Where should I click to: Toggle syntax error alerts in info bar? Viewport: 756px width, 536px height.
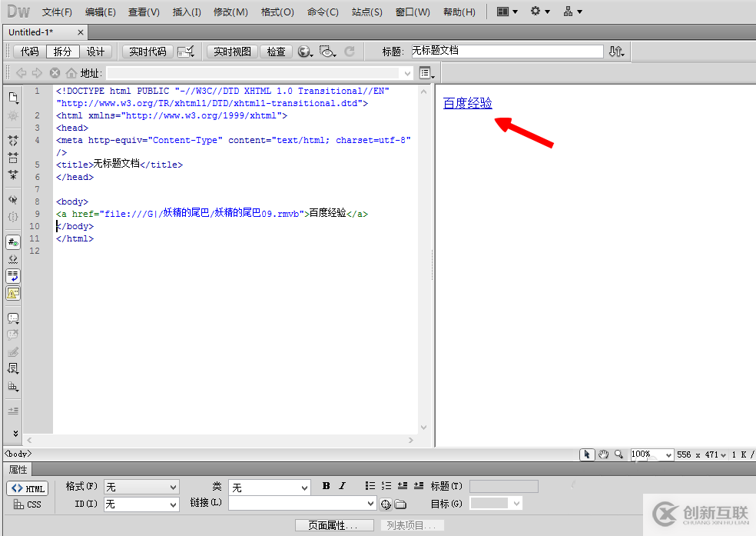13,293
